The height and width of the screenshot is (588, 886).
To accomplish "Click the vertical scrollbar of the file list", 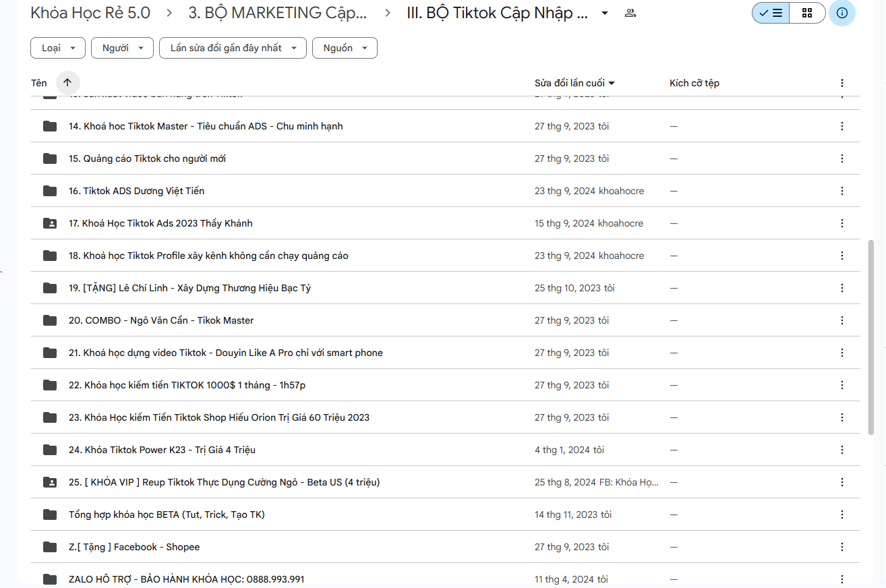I will (870, 337).
